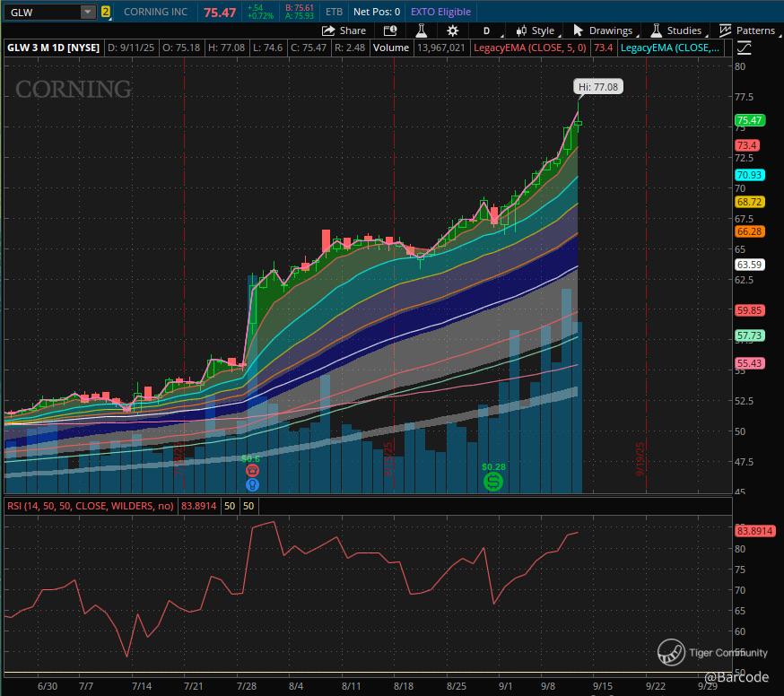Click the green dividend dollar icon
784x696 pixels.
[493, 482]
